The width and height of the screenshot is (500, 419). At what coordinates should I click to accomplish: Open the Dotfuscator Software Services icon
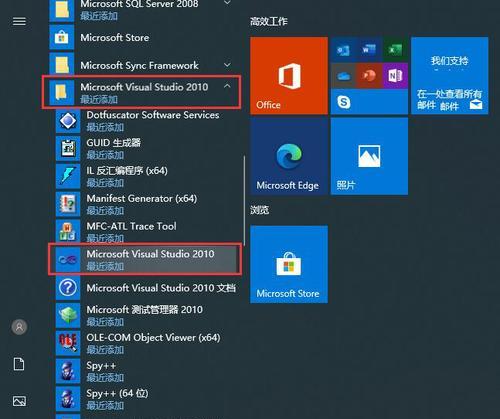(68, 121)
